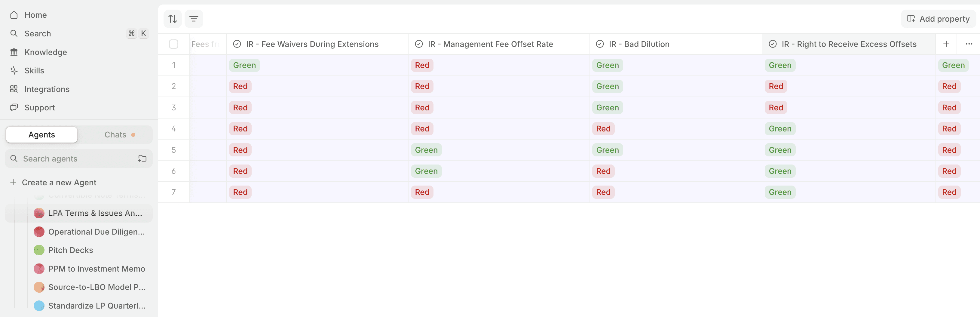Click the Support chat icon
980x317 pixels.
point(14,107)
